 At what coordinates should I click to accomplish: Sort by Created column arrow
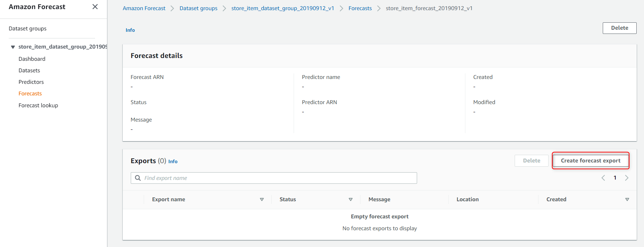627,199
